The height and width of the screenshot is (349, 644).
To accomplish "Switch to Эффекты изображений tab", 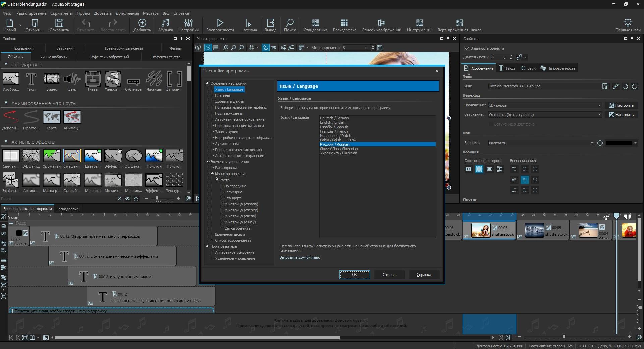I will coord(109,57).
